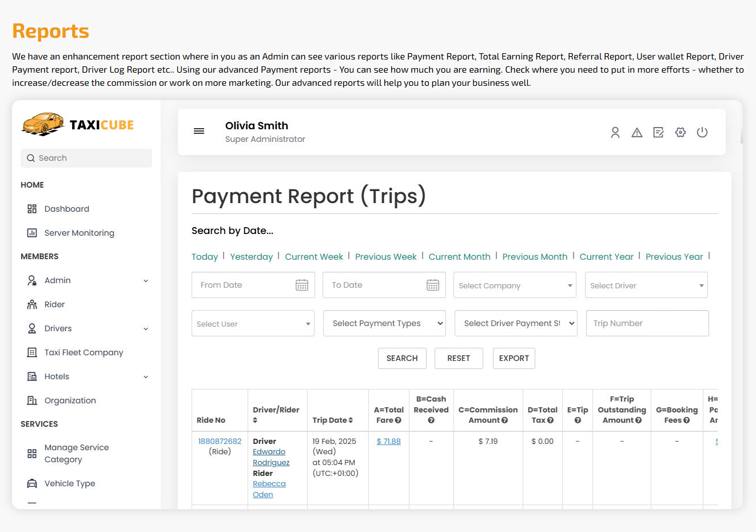
Task: Click the edit notes icon in header
Action: click(x=659, y=132)
